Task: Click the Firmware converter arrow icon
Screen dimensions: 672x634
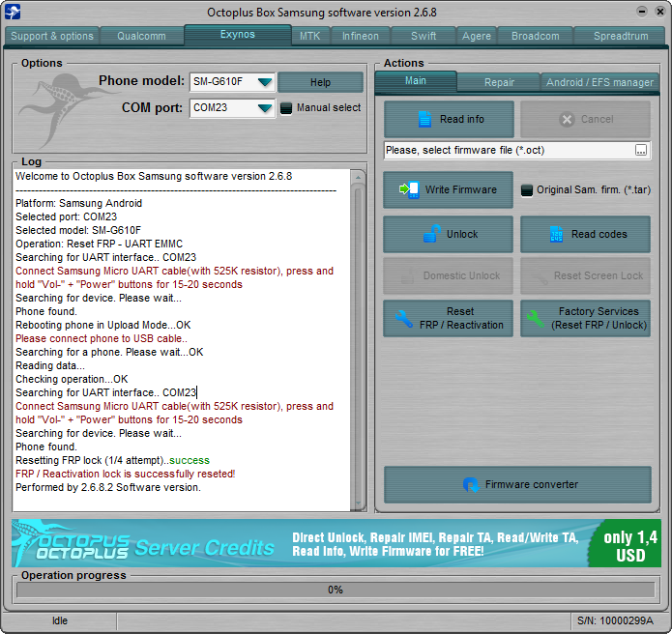Action: tap(471, 485)
